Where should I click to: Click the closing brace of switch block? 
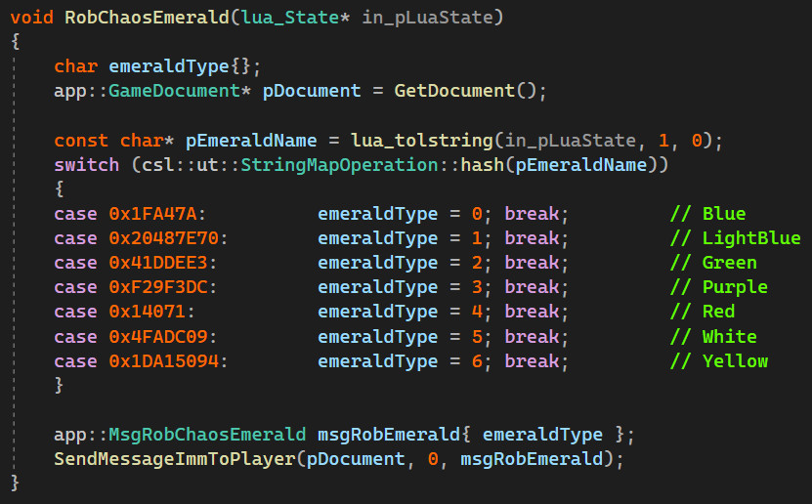(59, 385)
